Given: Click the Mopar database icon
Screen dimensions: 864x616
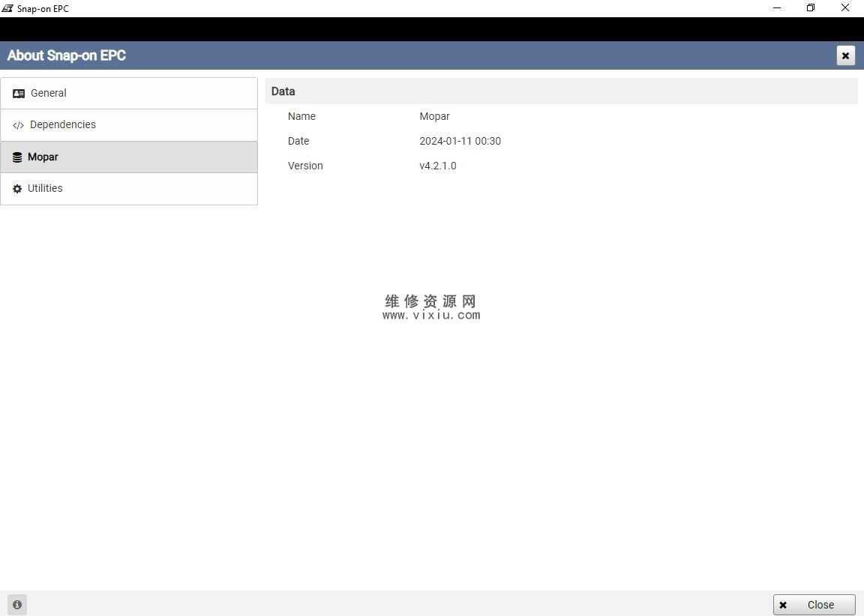Looking at the screenshot, I should pos(18,157).
